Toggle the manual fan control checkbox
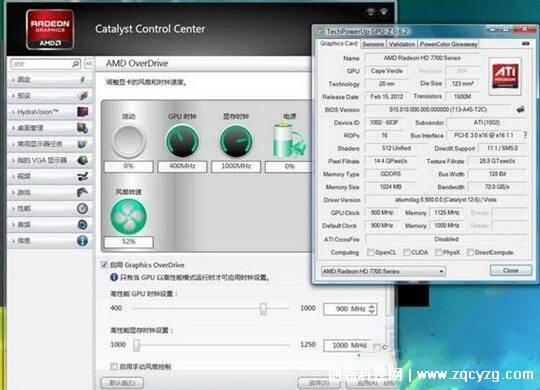Viewport: 540px width, 390px height. pos(114,366)
